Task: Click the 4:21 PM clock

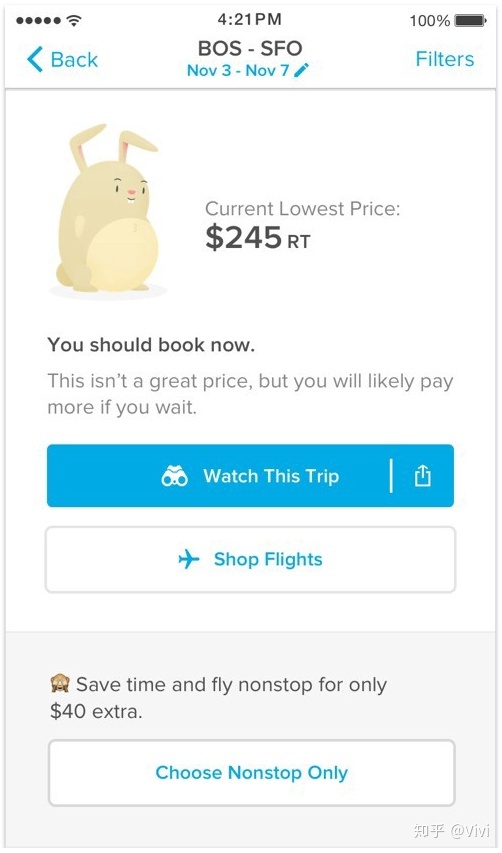Action: click(250, 20)
